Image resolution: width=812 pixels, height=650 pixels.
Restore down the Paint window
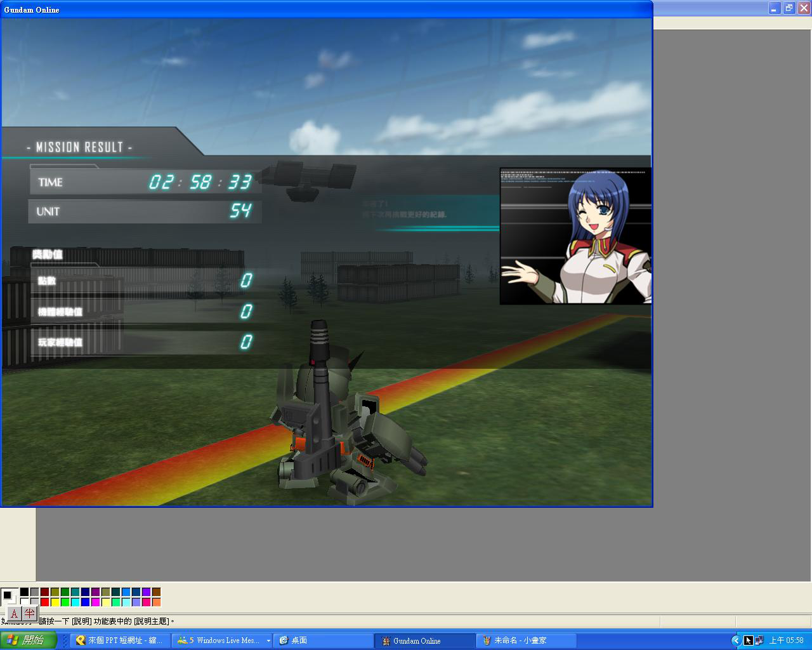[x=789, y=8]
